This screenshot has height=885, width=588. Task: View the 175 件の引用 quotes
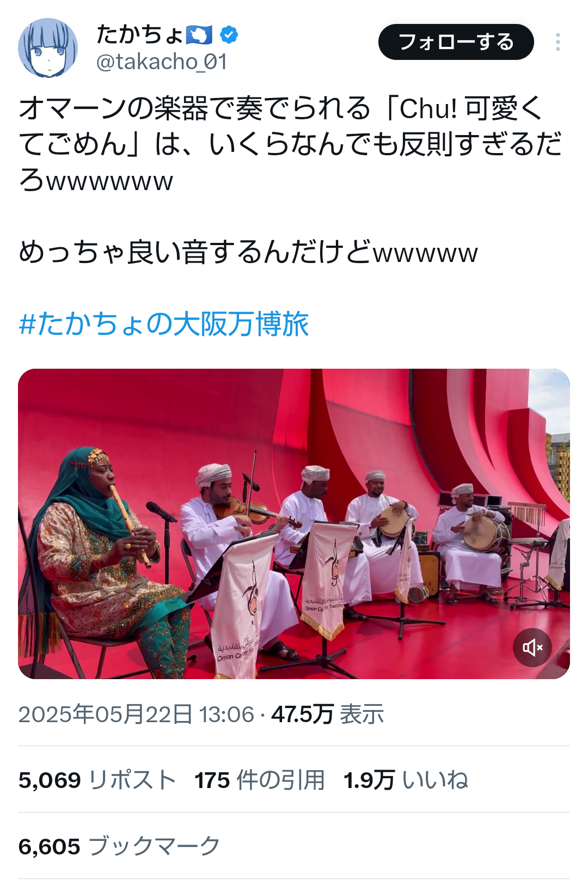tap(260, 780)
